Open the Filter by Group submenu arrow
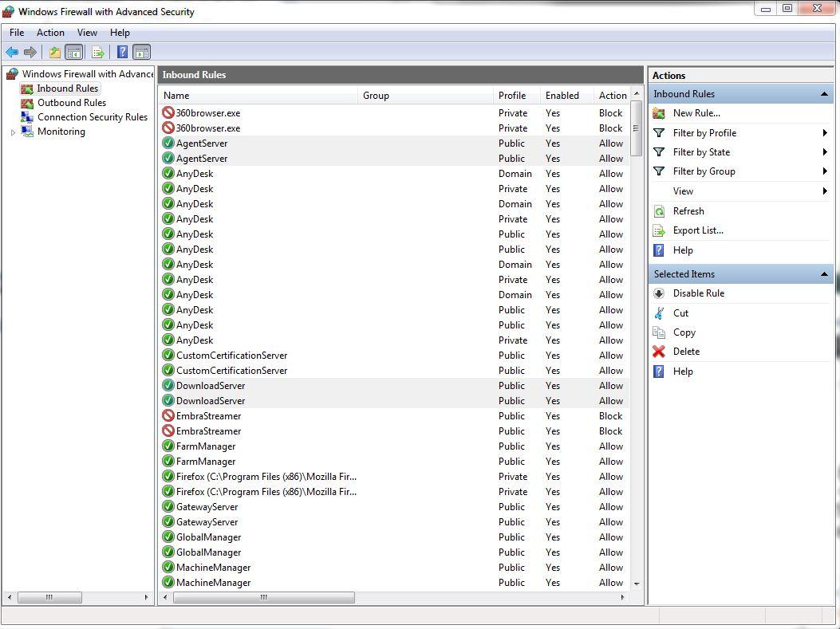This screenshot has width=840, height=629. [825, 171]
